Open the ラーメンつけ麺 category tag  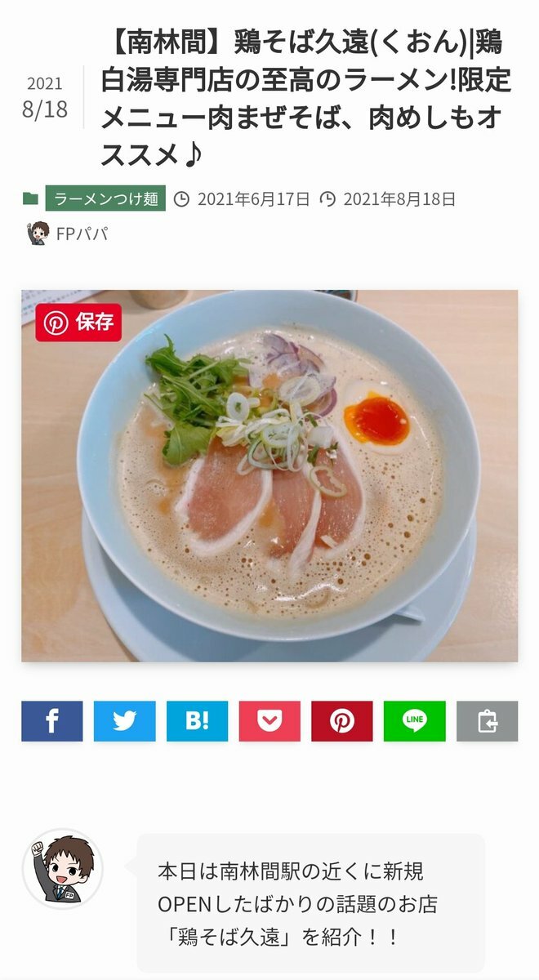(105, 198)
